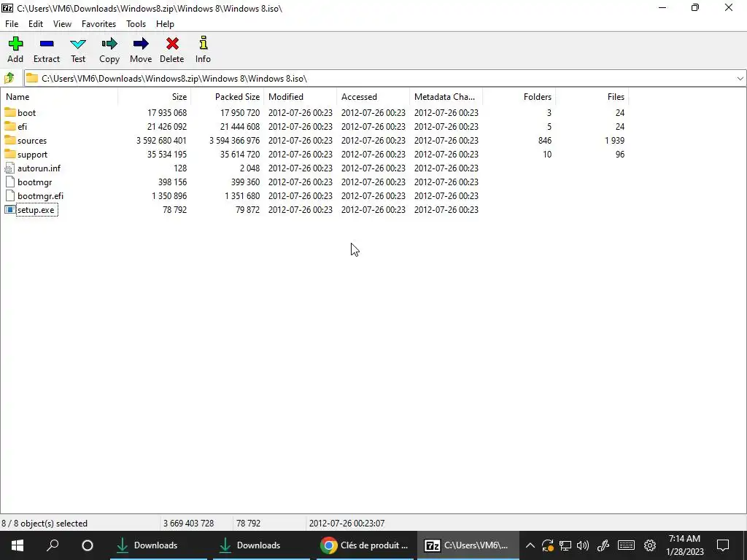747x560 pixels.
Task: Click sources files count 1 939
Action: 614,141
